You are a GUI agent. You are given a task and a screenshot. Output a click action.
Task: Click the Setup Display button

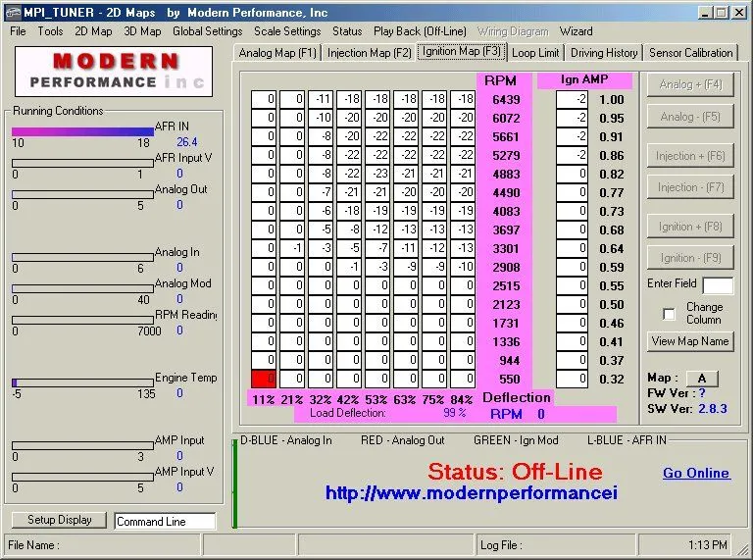[60, 520]
